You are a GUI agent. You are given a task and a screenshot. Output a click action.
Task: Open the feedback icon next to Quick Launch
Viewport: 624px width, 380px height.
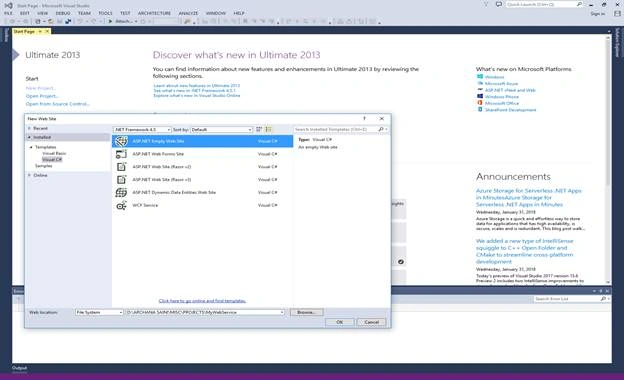click(499, 4)
